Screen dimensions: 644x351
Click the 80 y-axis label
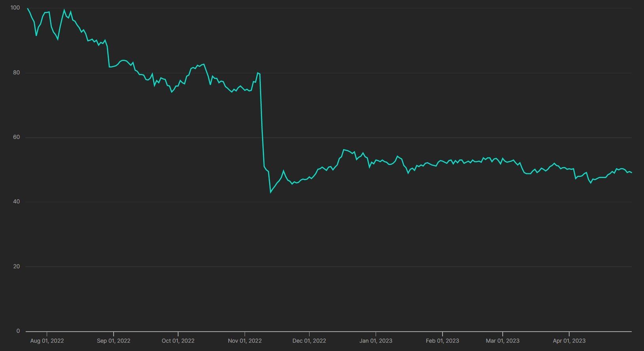pyautogui.click(x=16, y=73)
